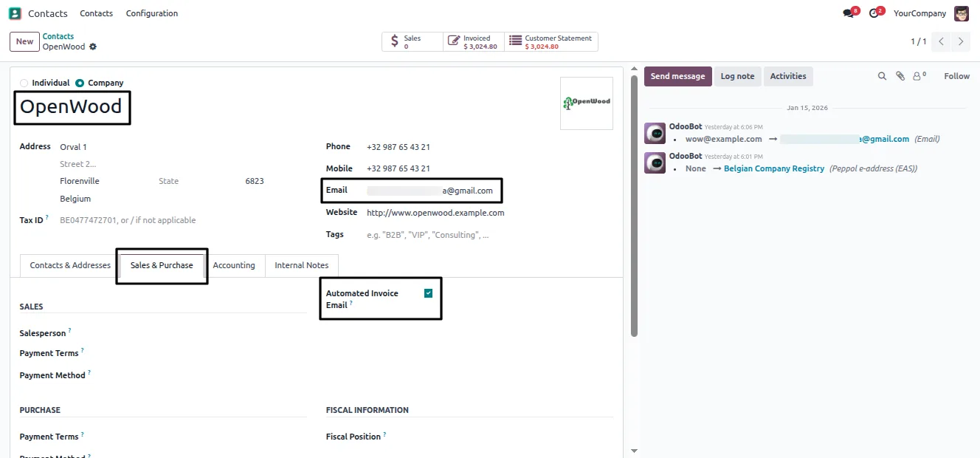
Task: Click the OdooBot avatar beside Belgian Company Registry
Action: [x=655, y=163]
